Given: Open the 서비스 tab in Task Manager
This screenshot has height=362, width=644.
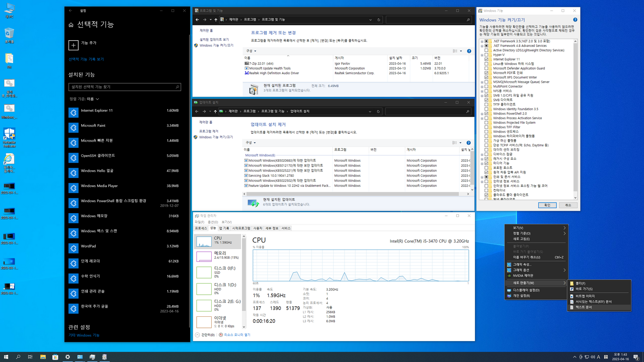Looking at the screenshot, I should (x=286, y=229).
